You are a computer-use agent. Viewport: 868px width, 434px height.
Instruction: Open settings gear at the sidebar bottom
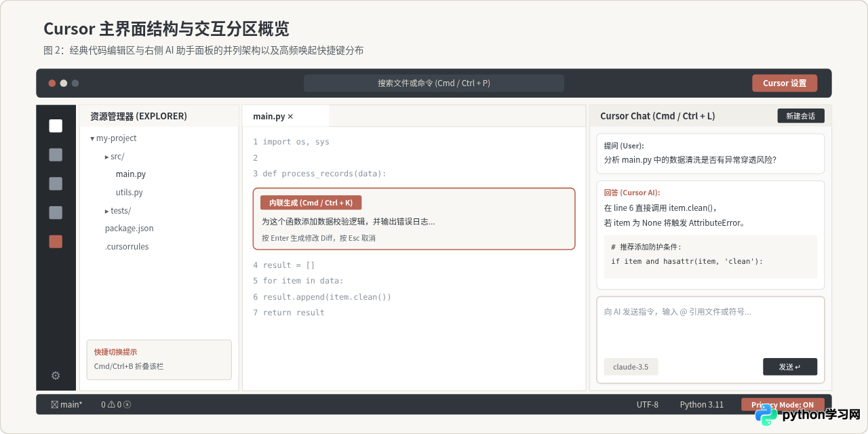pos(56,375)
